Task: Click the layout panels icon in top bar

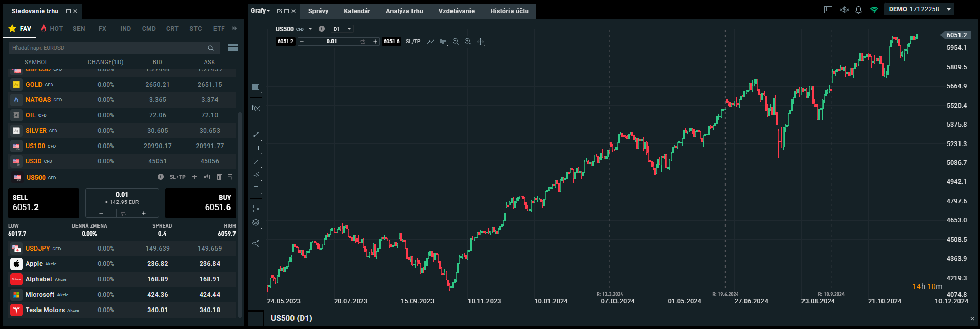Action: point(828,10)
